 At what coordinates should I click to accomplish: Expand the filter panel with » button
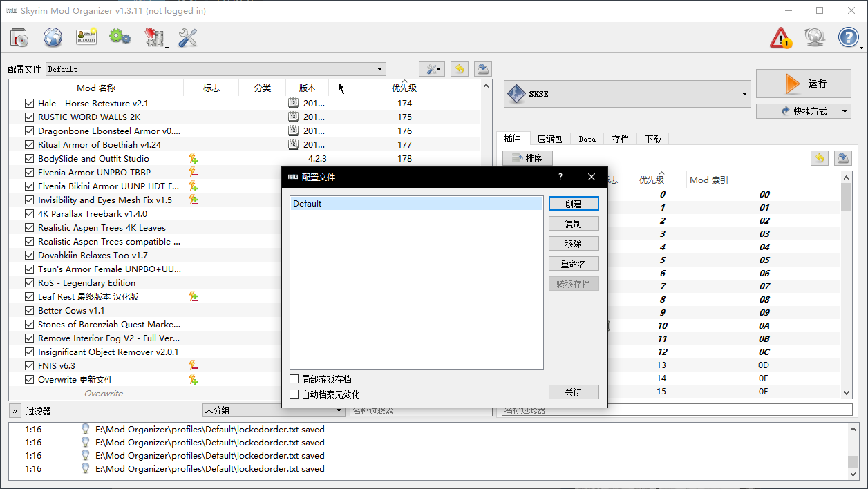tap(15, 411)
